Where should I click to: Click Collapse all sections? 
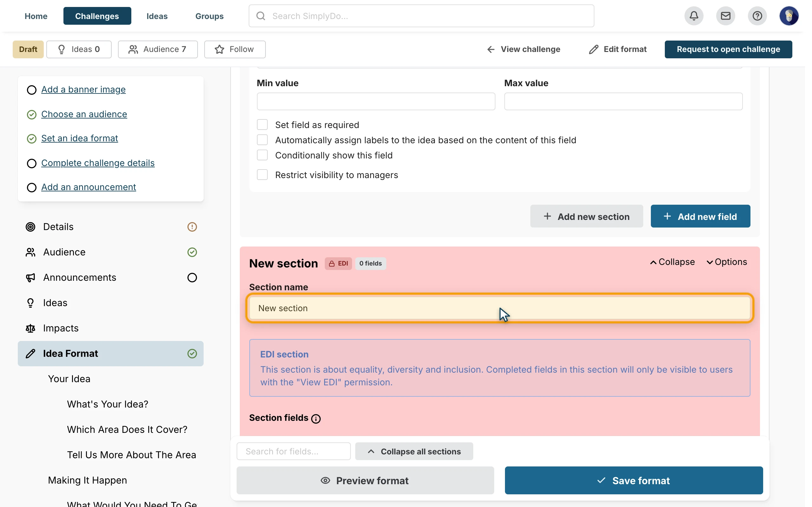pos(414,451)
